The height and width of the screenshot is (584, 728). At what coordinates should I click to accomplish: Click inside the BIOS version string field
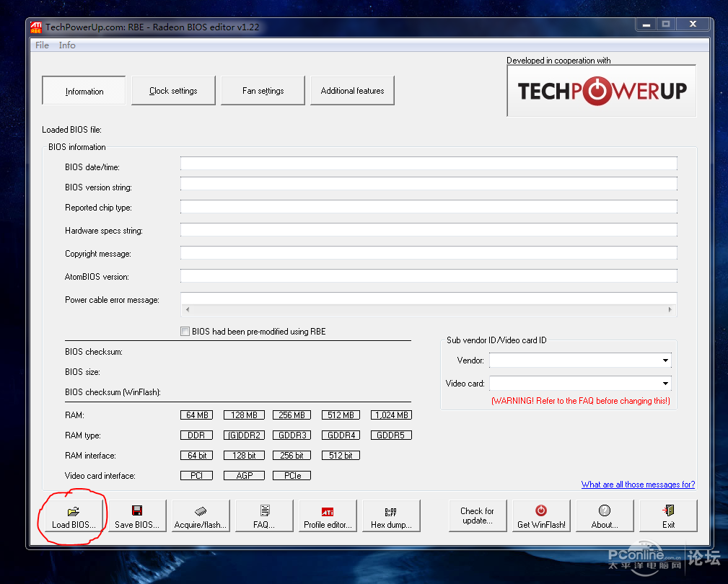click(x=429, y=184)
